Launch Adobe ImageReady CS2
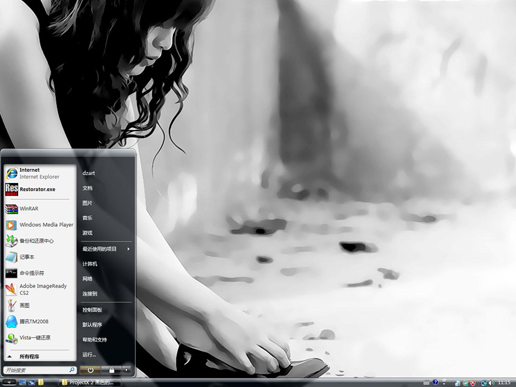This screenshot has height=387, width=516. (x=39, y=289)
